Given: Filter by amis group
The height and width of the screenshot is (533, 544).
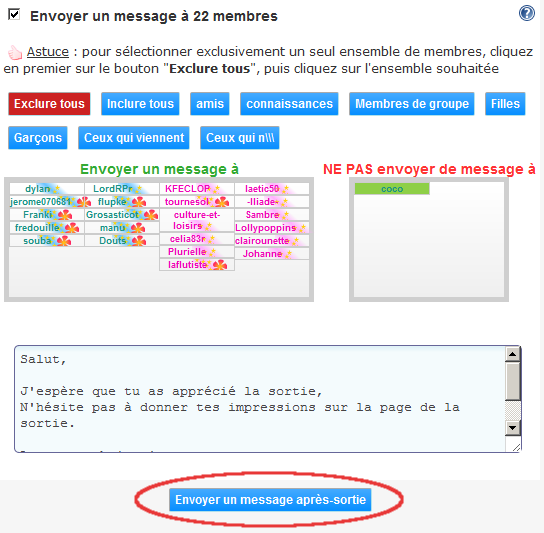Looking at the screenshot, I should (210, 104).
